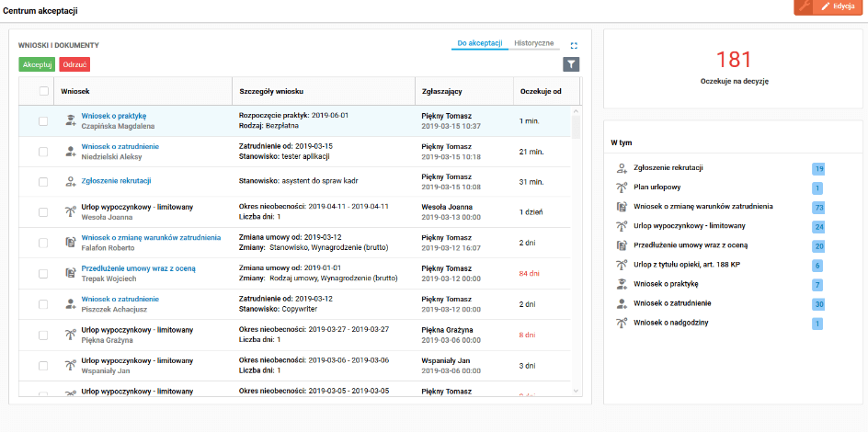The image size is (868, 432).
Task: Toggle select-all checkbox in table header
Action: point(44,91)
